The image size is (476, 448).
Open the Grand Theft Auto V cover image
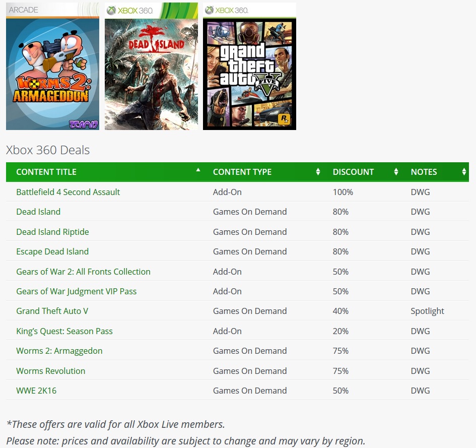click(249, 66)
